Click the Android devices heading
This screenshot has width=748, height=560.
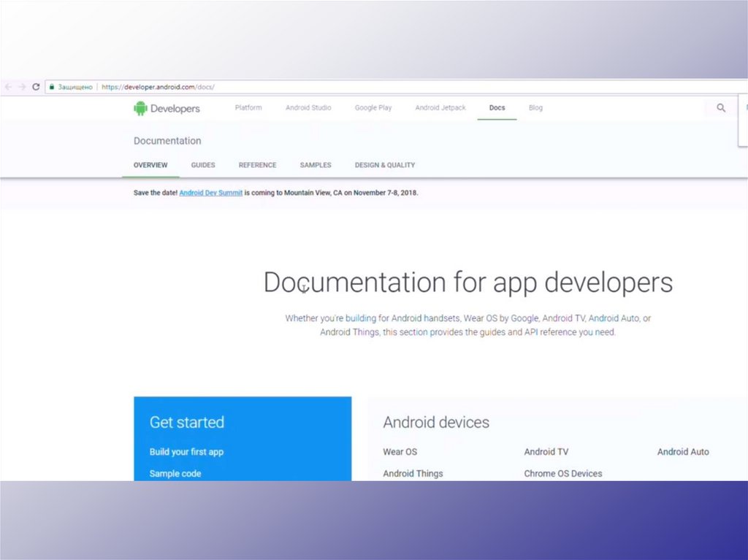coord(436,422)
